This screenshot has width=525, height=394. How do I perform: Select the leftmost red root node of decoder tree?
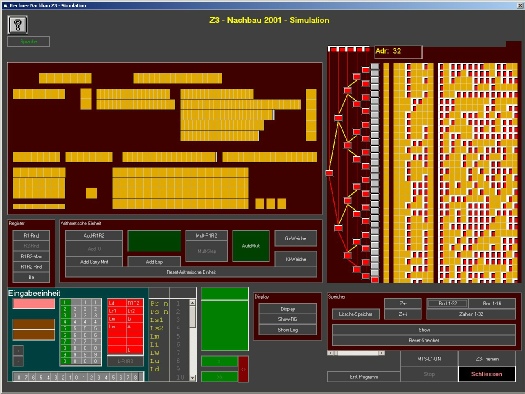329,173
